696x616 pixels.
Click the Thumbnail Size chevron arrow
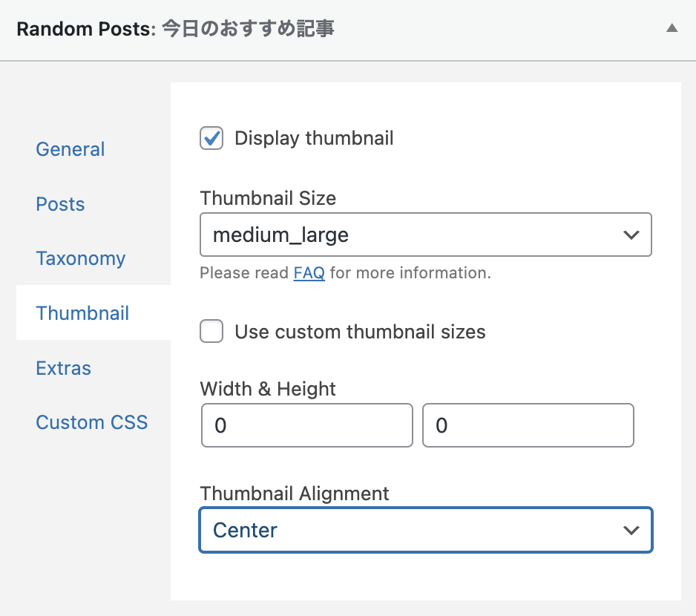(631, 235)
